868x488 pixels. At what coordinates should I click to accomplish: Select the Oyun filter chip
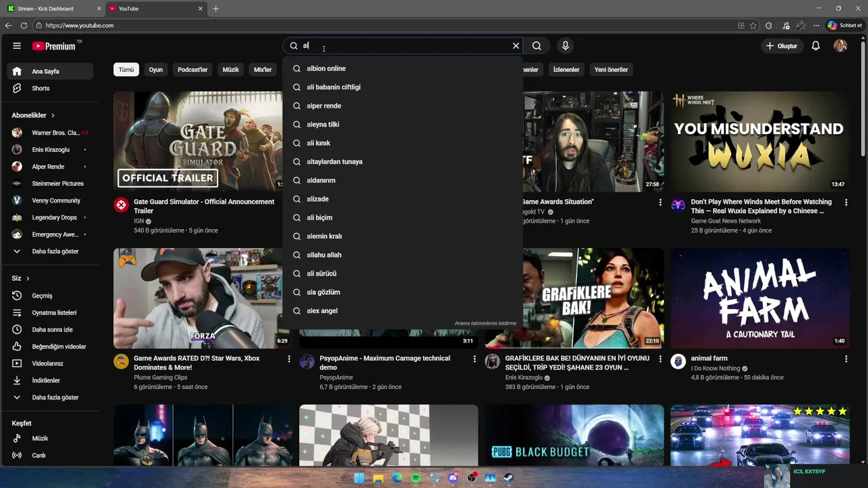point(156,70)
